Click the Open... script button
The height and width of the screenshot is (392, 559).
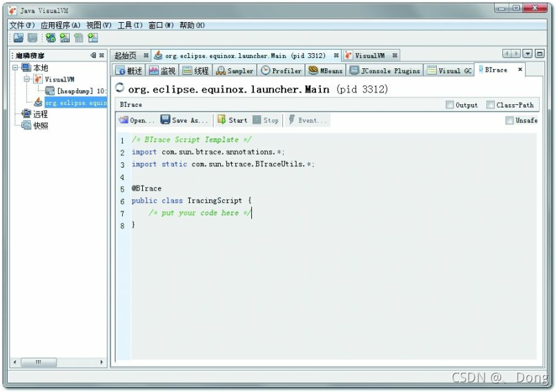coord(137,120)
